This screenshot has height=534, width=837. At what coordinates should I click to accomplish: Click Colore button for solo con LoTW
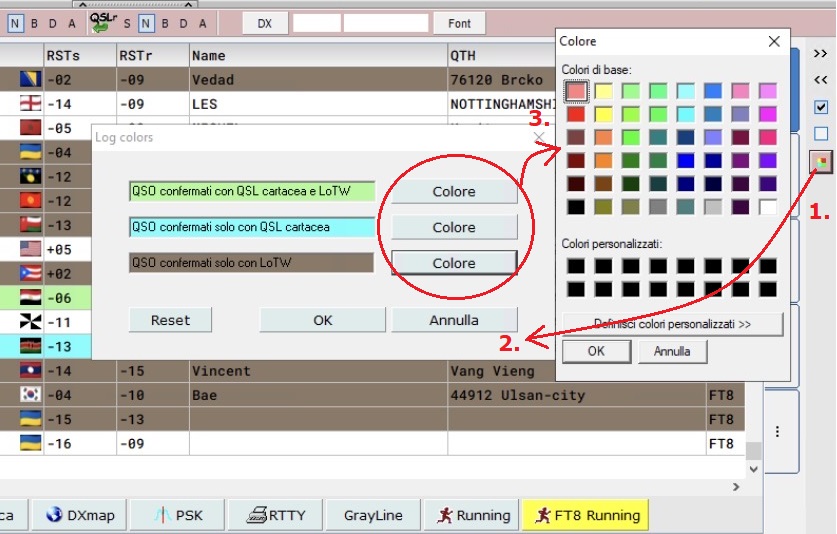[x=454, y=263]
